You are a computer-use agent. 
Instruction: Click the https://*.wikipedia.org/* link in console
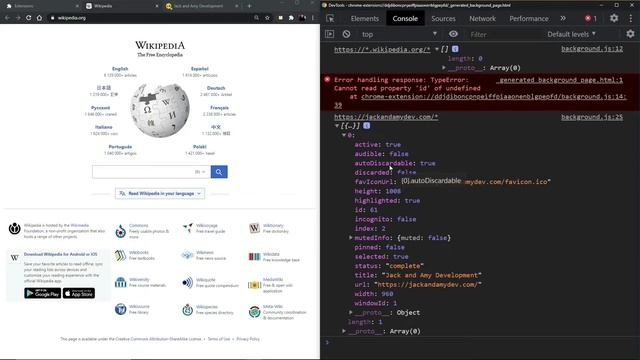click(382, 49)
